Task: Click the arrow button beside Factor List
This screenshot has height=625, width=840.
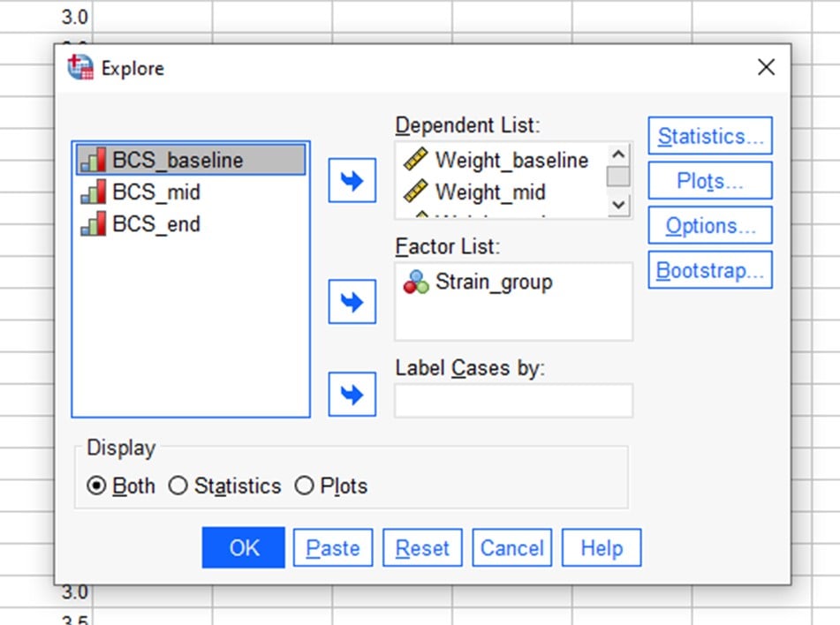Action: 352,303
